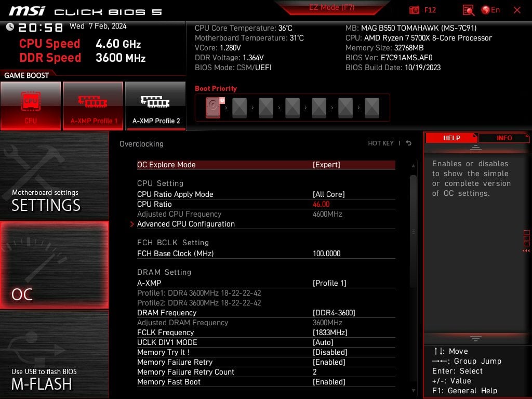Open the OC overclocking section
The width and height of the screenshot is (532, 399).
click(x=54, y=265)
